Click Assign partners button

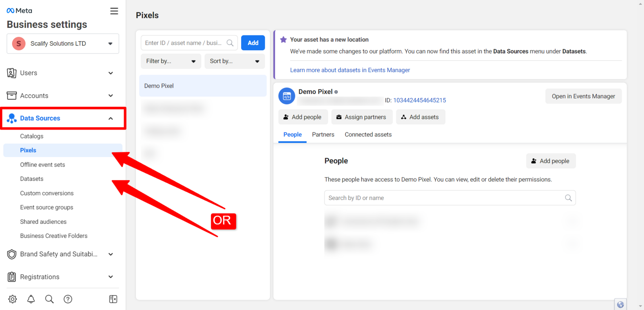coord(362,117)
